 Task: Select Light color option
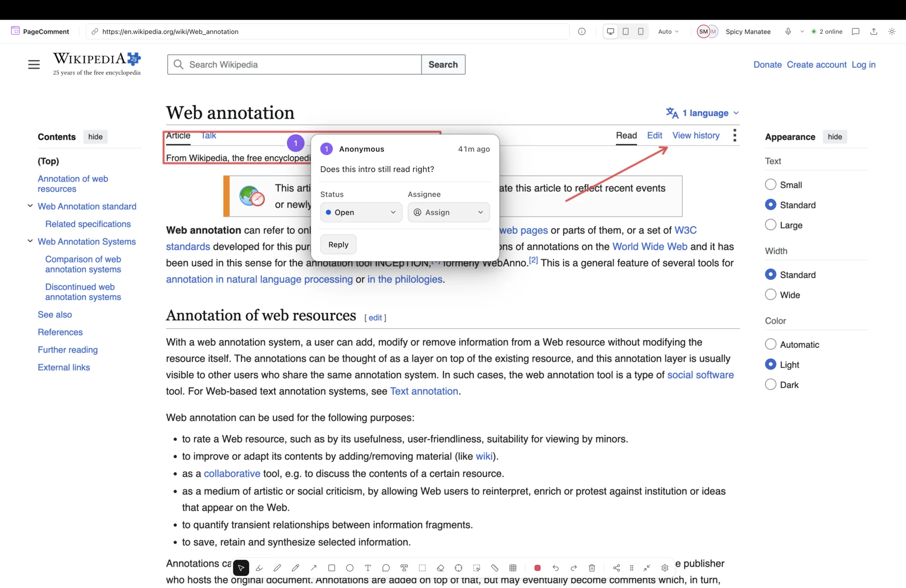[x=771, y=364]
